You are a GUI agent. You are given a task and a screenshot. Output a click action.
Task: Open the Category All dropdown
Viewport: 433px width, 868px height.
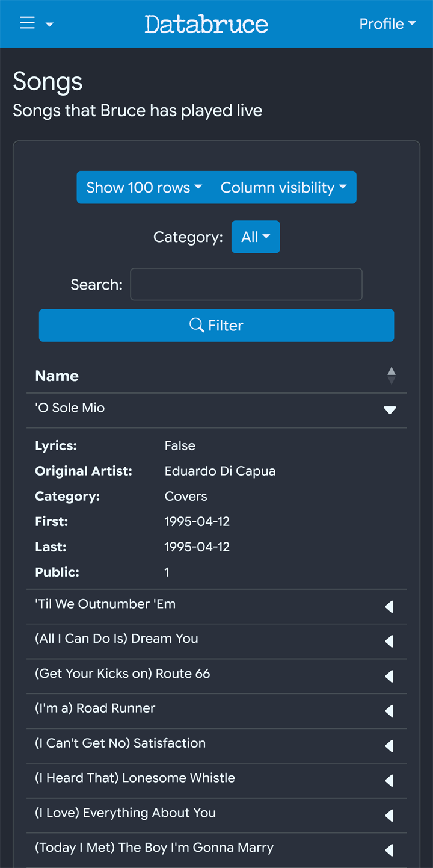256,237
